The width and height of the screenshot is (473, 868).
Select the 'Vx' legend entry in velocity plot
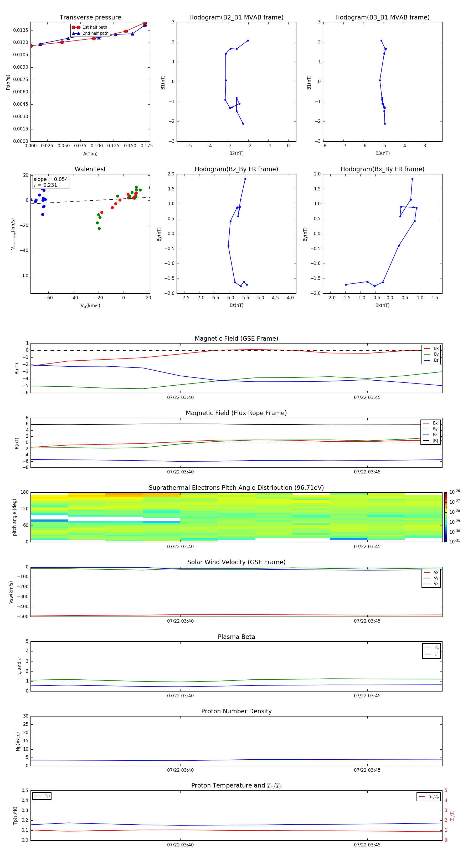click(431, 572)
